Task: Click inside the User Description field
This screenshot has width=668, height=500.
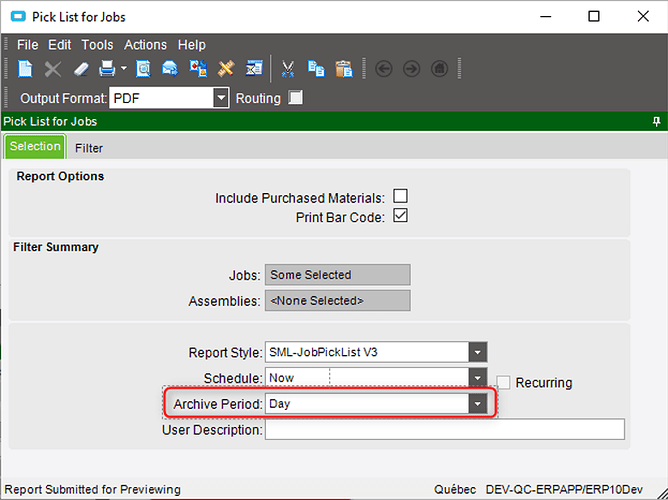Action: click(445, 429)
